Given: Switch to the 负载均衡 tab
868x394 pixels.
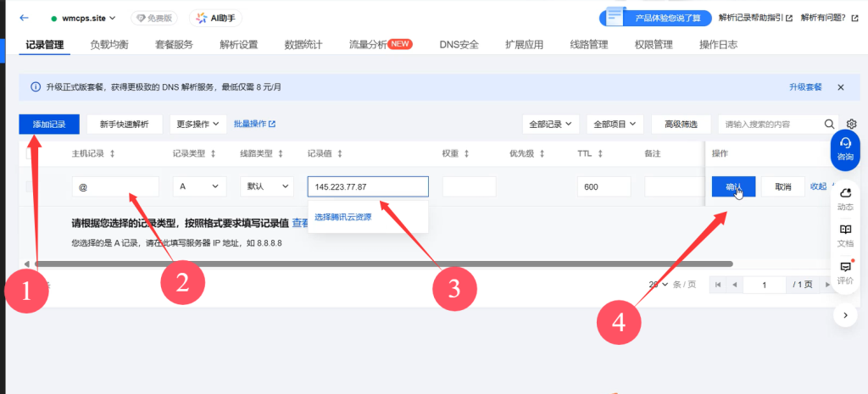Looking at the screenshot, I should 109,44.
